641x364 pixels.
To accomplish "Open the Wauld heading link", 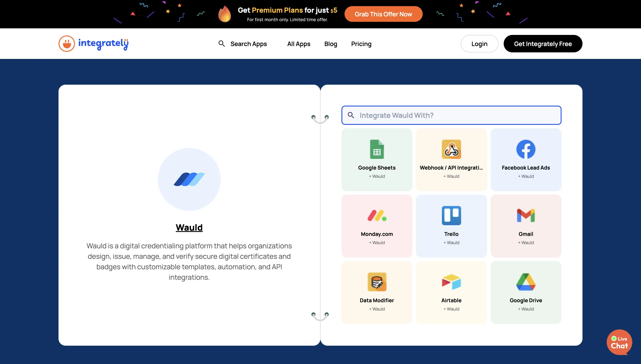I will pyautogui.click(x=189, y=227).
